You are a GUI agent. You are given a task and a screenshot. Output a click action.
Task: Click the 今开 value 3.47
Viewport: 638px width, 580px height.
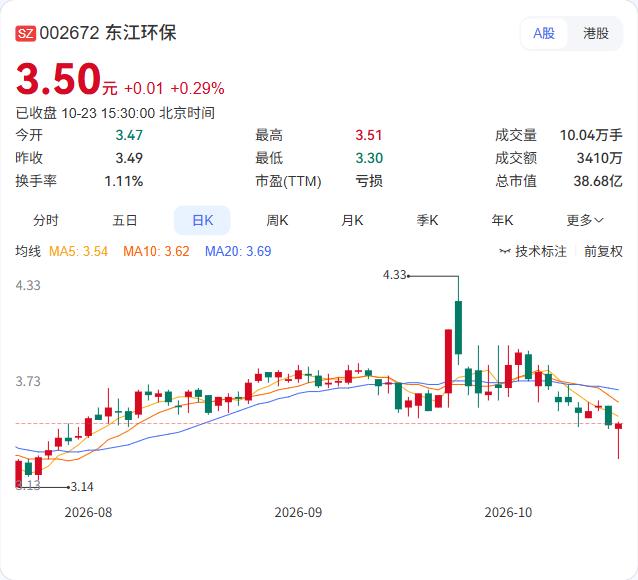[x=129, y=135]
